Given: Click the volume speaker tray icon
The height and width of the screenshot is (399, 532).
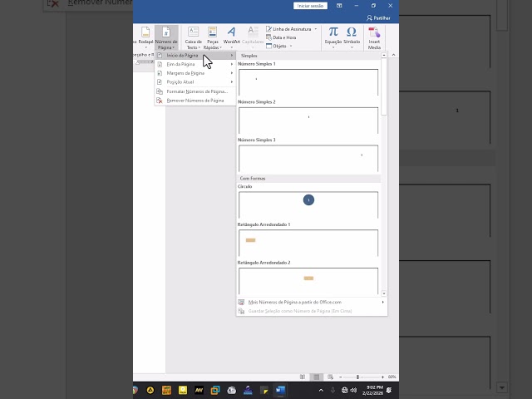Looking at the screenshot, I should [x=354, y=390].
